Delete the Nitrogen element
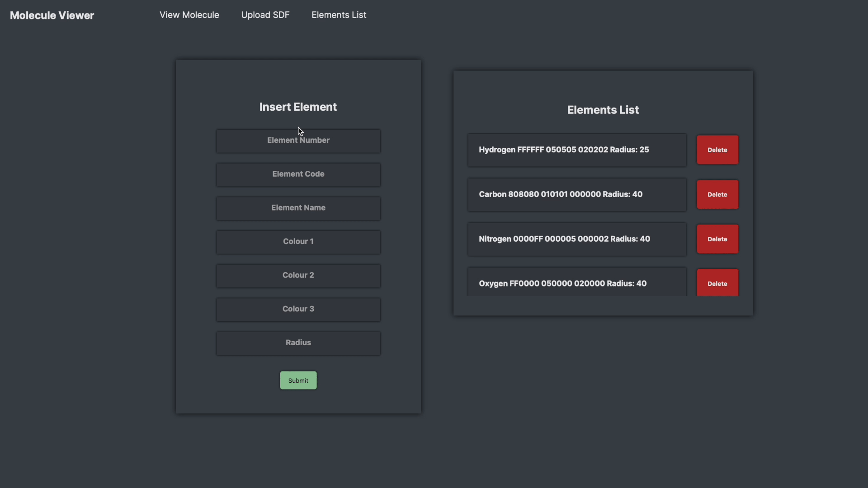Viewport: 868px width, 488px height. tap(717, 239)
